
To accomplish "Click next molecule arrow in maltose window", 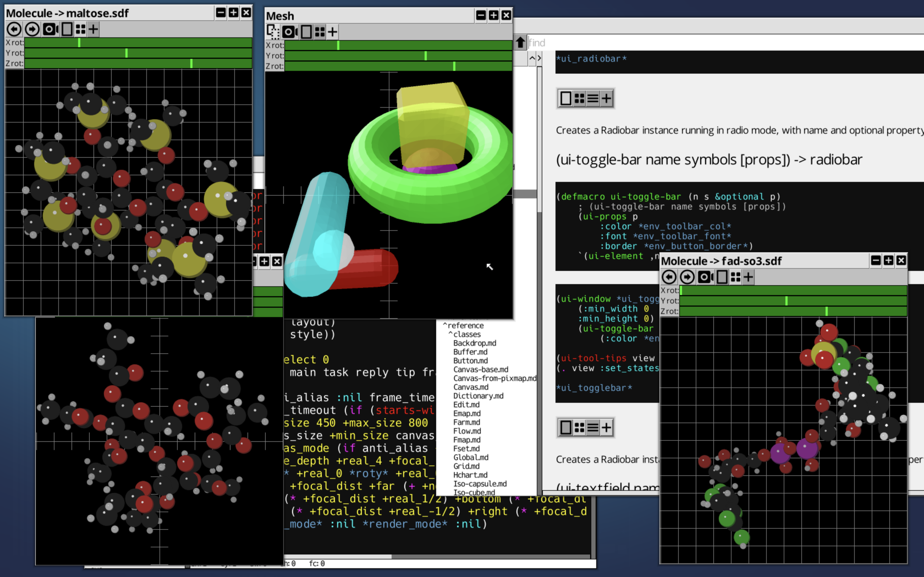I will (x=32, y=29).
